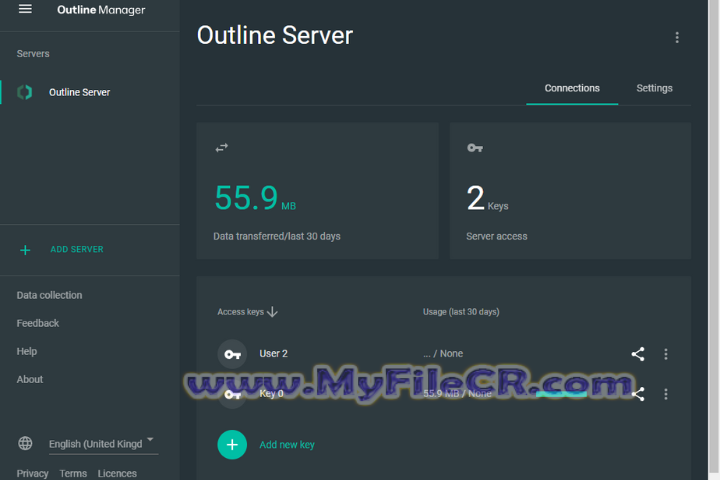Switch to the Connections tab

coord(572,88)
